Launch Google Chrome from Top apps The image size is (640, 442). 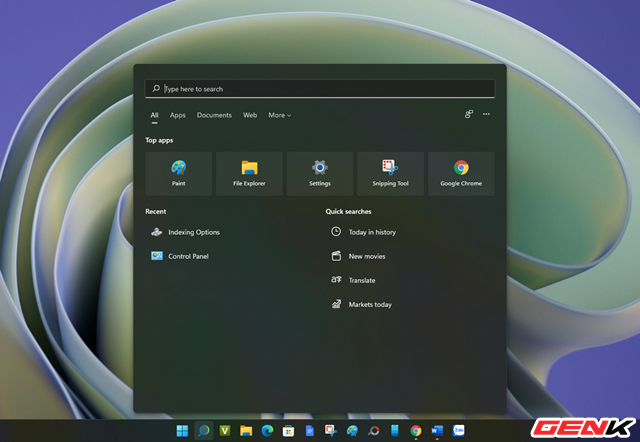[461, 173]
